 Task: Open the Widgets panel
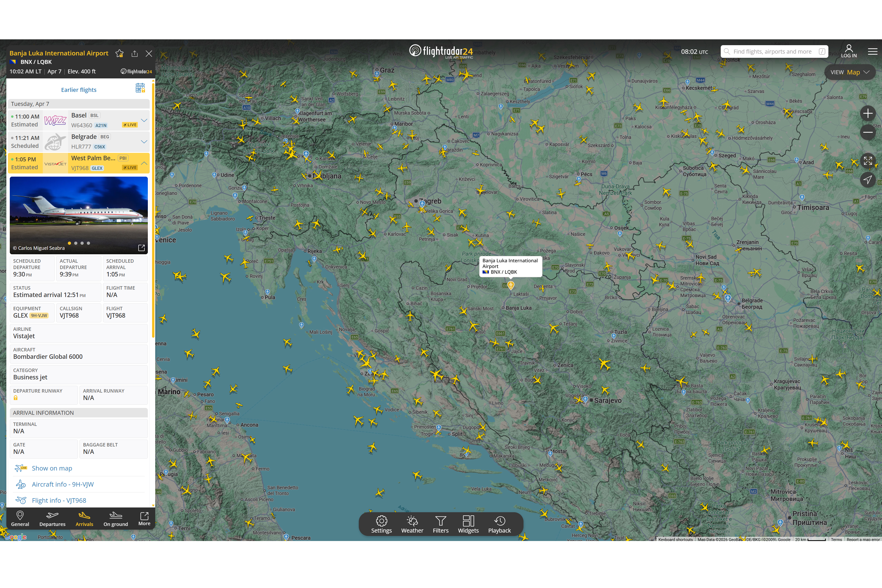[x=468, y=524]
